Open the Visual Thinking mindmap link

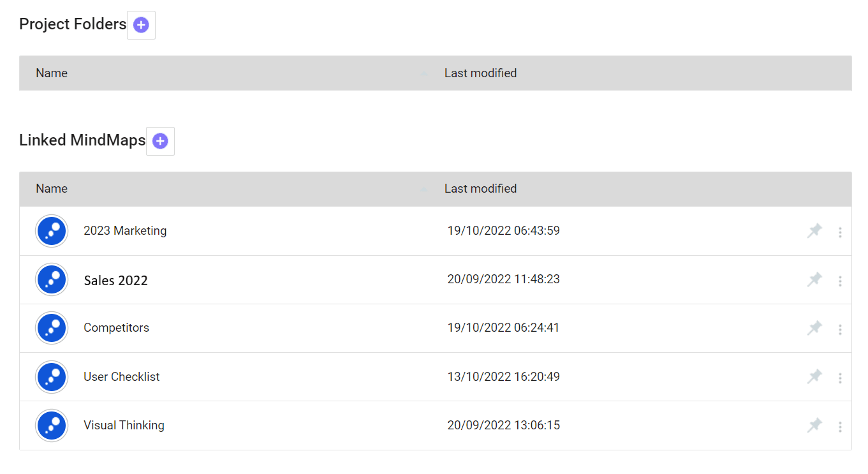click(124, 426)
